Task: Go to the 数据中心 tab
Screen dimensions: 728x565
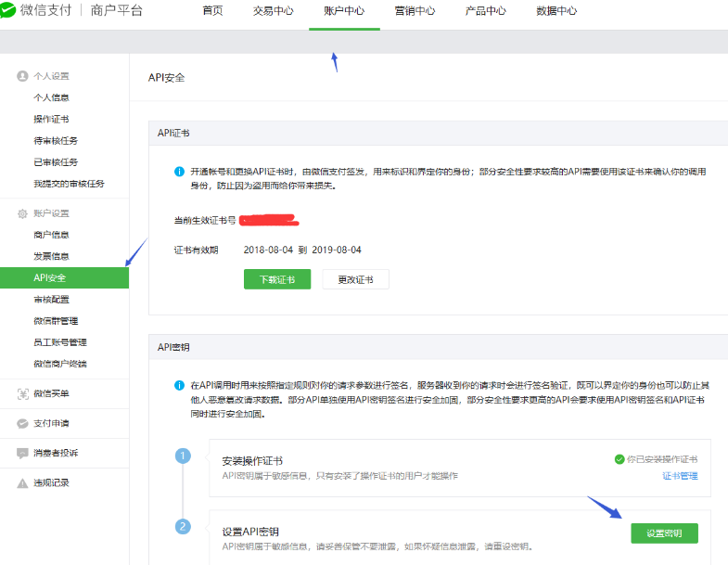Action: (x=556, y=11)
